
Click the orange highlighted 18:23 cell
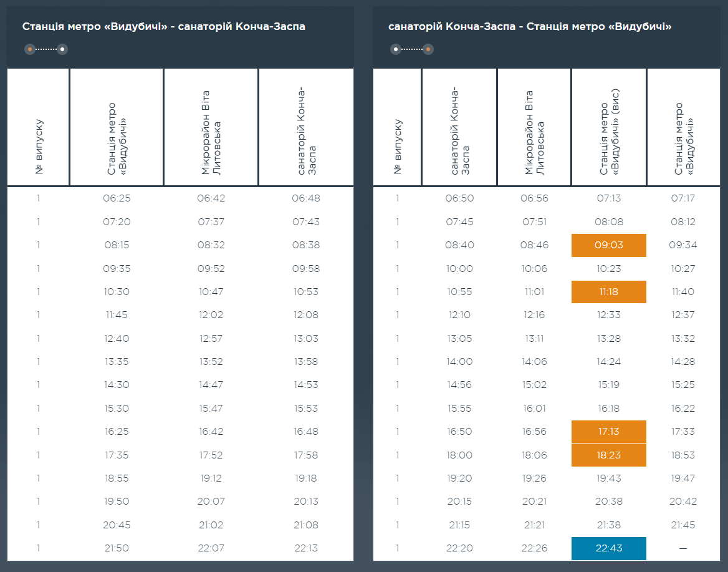(x=608, y=455)
